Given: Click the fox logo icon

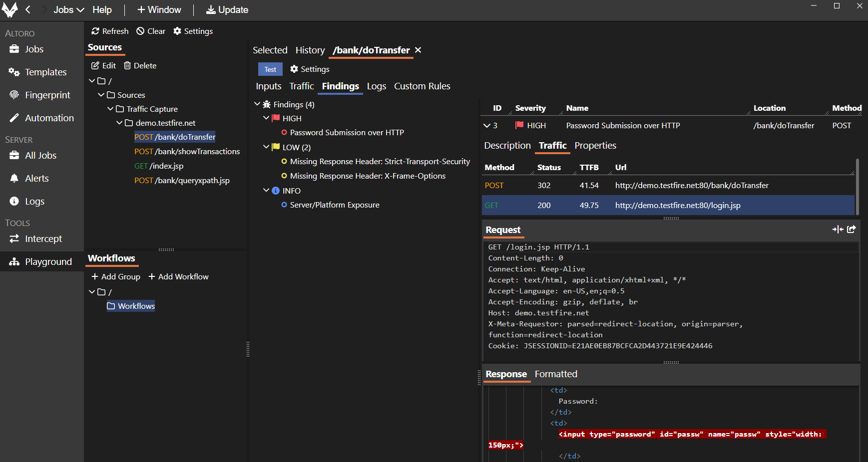Looking at the screenshot, I should pos(10,9).
